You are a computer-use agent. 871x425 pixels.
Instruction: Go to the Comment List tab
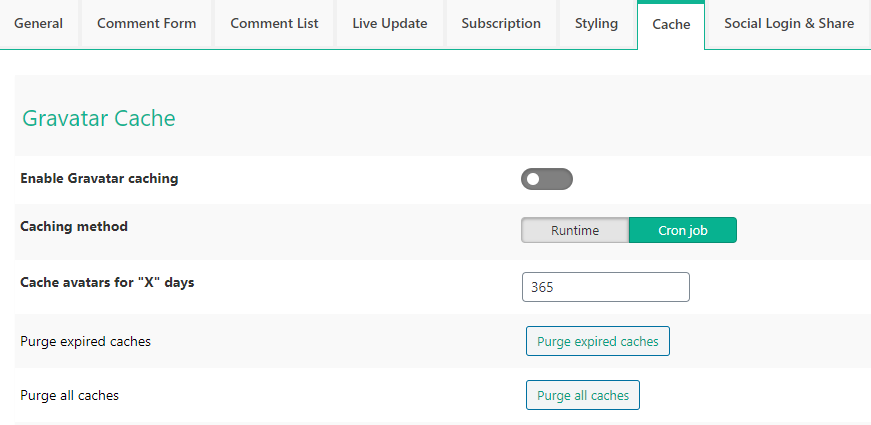point(274,23)
